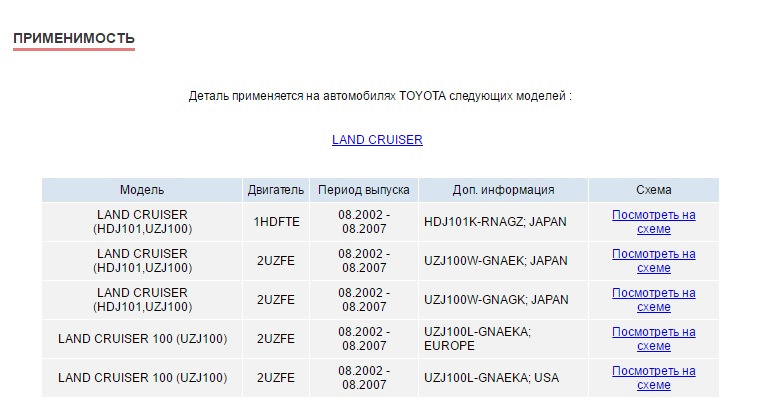The image size is (760, 420).
Task: Click the UZJ100W-GNAEK; JAPAN info cell
Action: (504, 261)
